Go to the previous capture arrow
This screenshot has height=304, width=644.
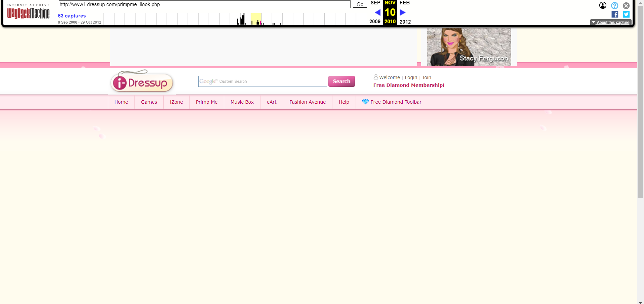click(x=377, y=12)
